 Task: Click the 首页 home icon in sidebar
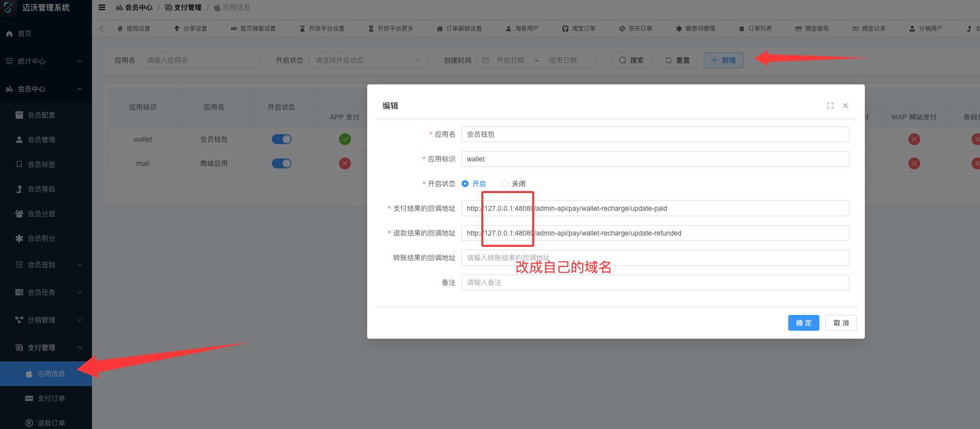point(9,34)
